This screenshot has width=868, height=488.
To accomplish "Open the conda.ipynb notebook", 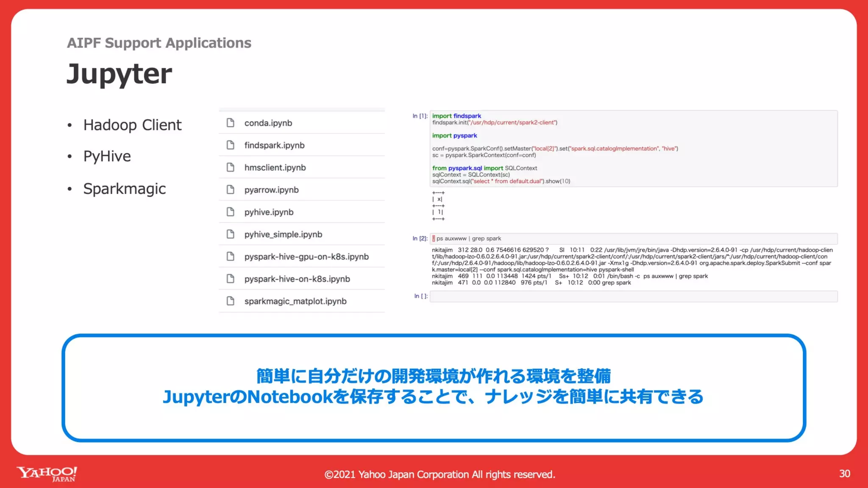I will pyautogui.click(x=268, y=123).
